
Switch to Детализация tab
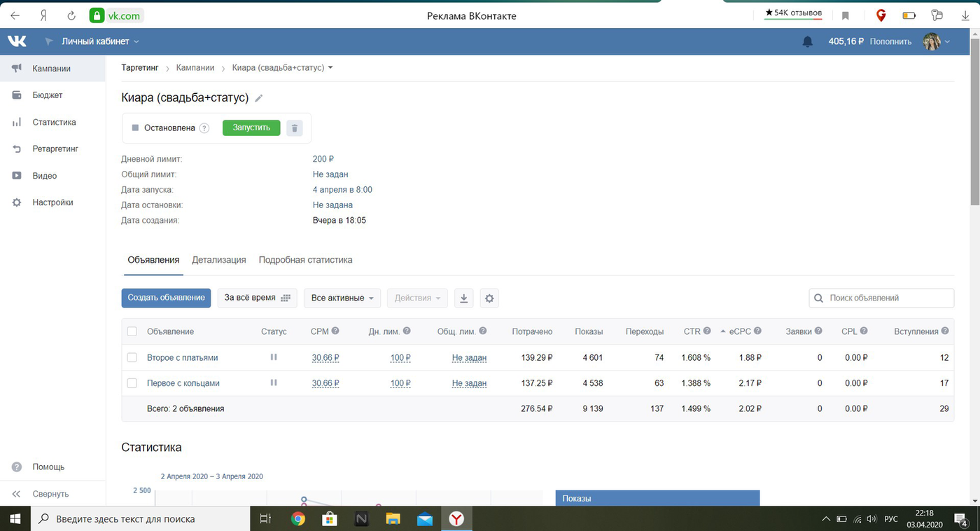[x=219, y=260]
